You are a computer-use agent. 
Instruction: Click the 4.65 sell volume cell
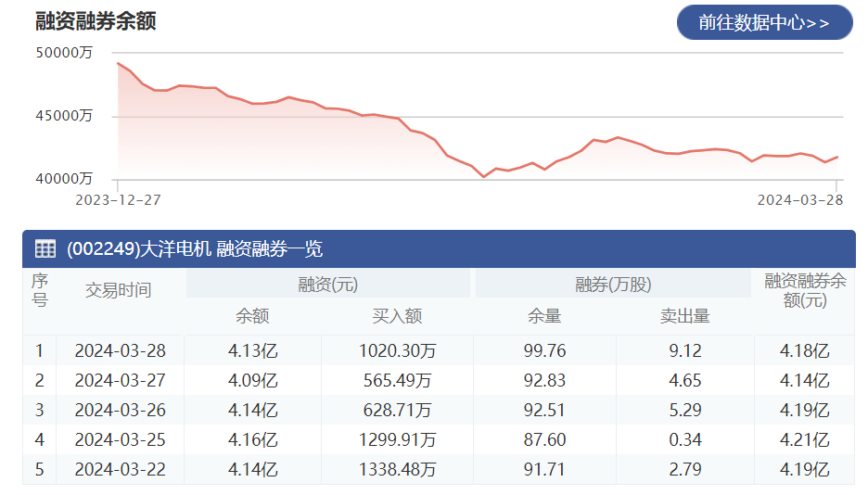pyautogui.click(x=685, y=380)
